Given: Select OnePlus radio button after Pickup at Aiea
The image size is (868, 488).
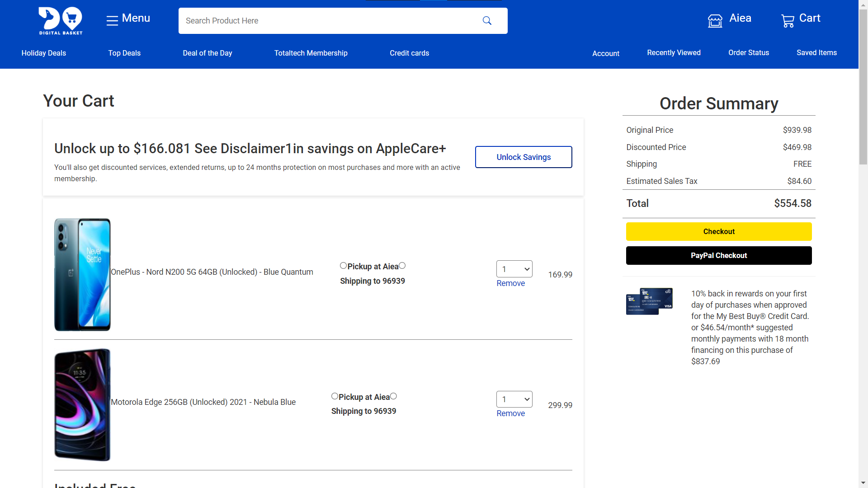Looking at the screenshot, I should click(x=402, y=266).
